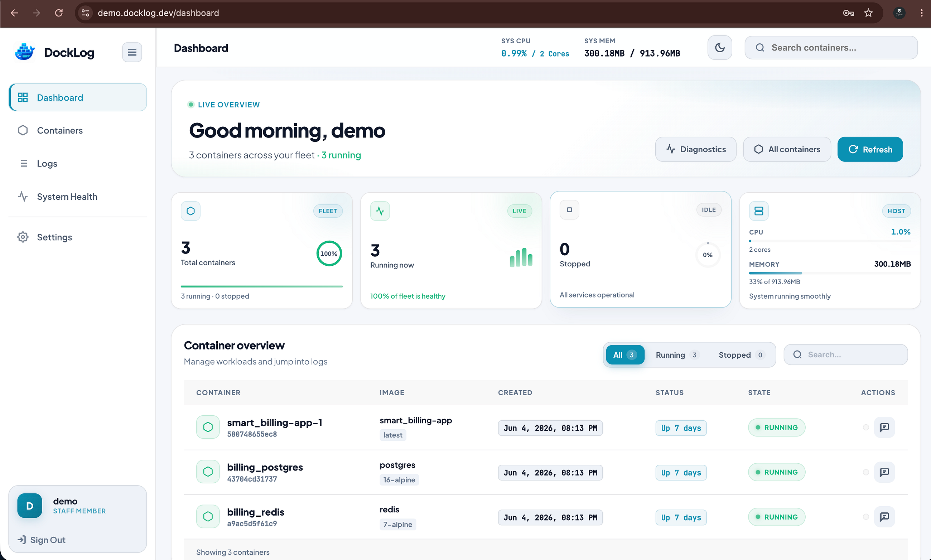The height and width of the screenshot is (560, 931).
Task: Open logs for billing_postgres
Action: click(884, 472)
